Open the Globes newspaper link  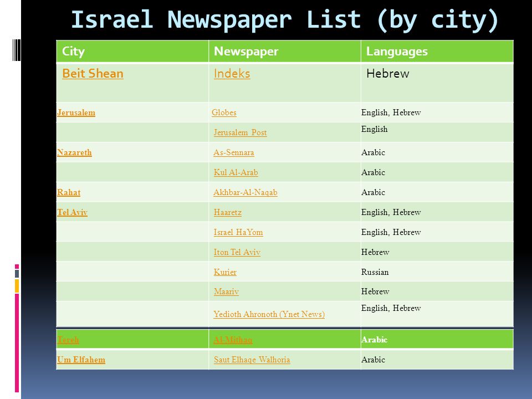pyautogui.click(x=224, y=112)
